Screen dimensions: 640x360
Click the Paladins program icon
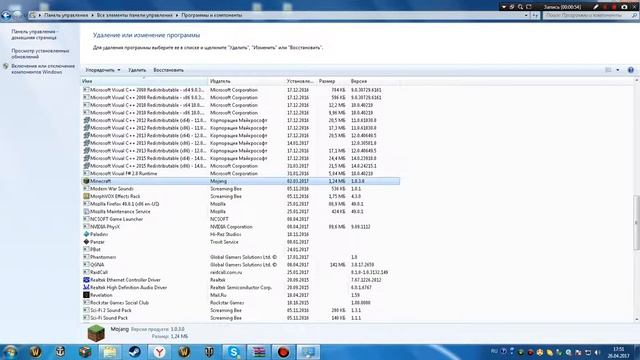pyautogui.click(x=86, y=234)
